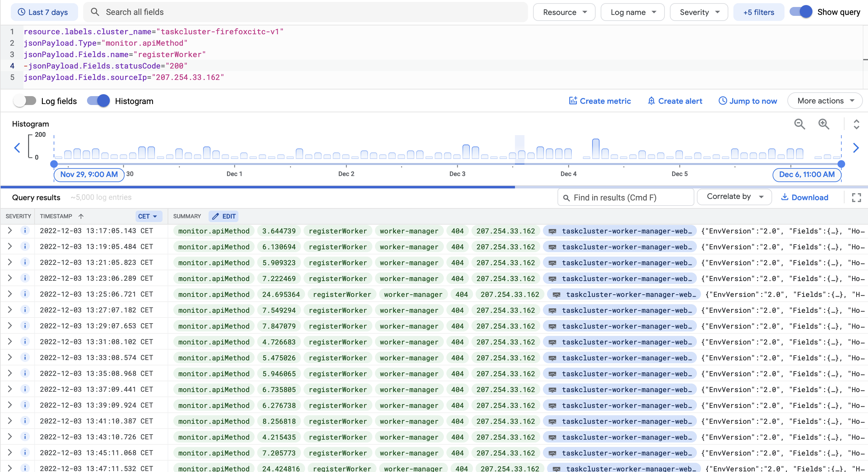Image resolution: width=868 pixels, height=472 pixels.
Task: Click the Edit summary button
Action: [224, 216]
